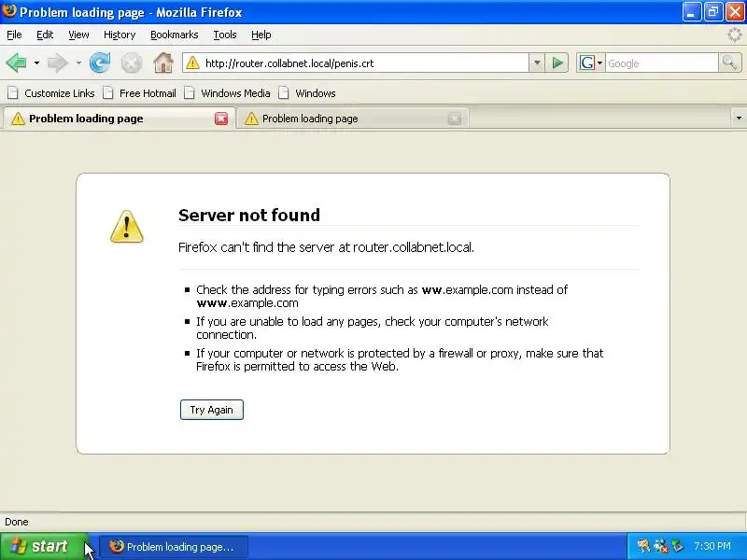Image resolution: width=747 pixels, height=560 pixels.
Task: Open the Edit menu
Action: click(x=45, y=35)
